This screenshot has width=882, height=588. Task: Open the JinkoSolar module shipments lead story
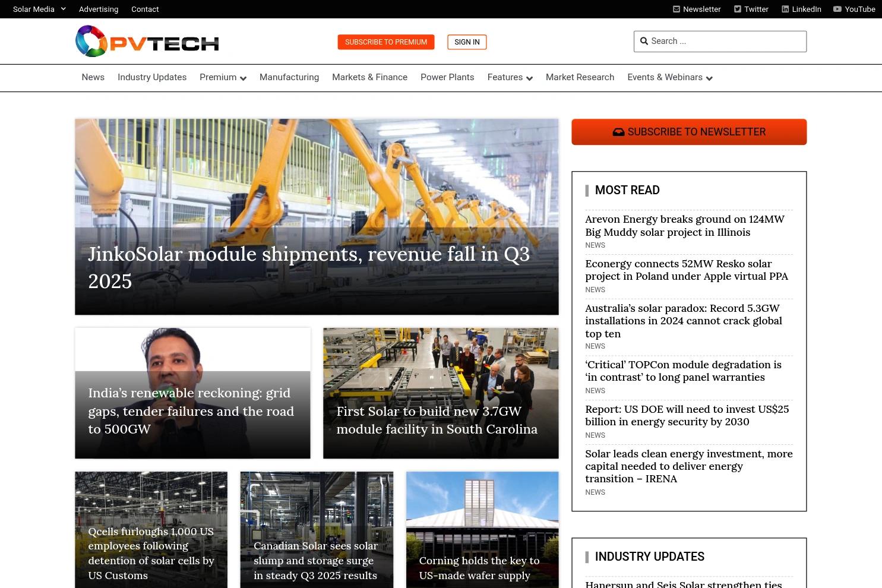317,217
